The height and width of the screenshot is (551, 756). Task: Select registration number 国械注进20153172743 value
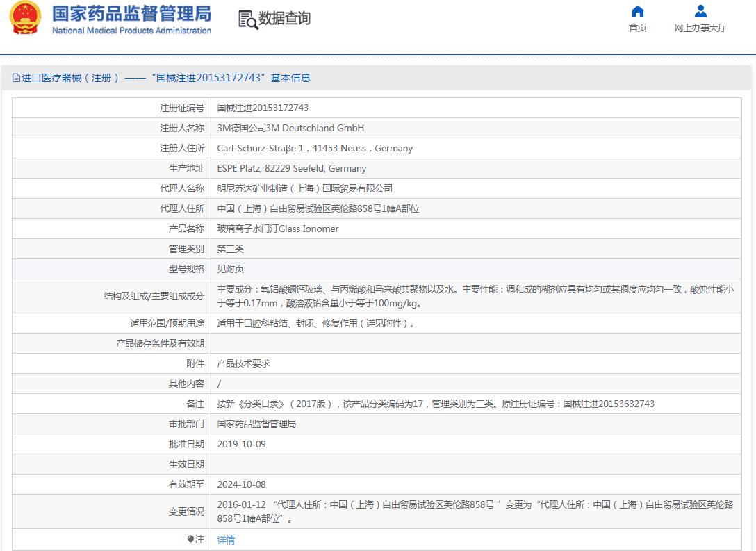[263, 108]
